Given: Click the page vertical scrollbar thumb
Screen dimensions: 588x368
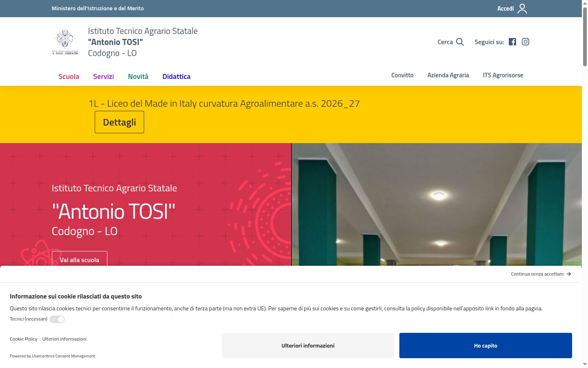Looking at the screenshot, I should [x=585, y=37].
